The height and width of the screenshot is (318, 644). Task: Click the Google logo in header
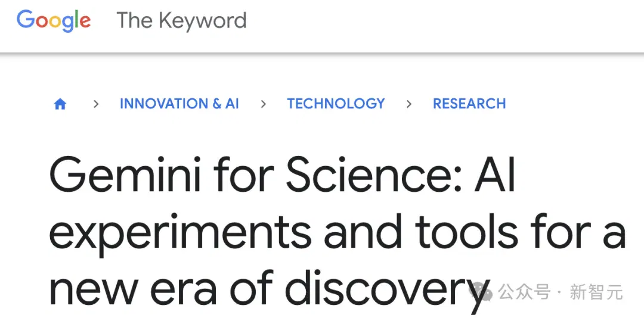(54, 20)
